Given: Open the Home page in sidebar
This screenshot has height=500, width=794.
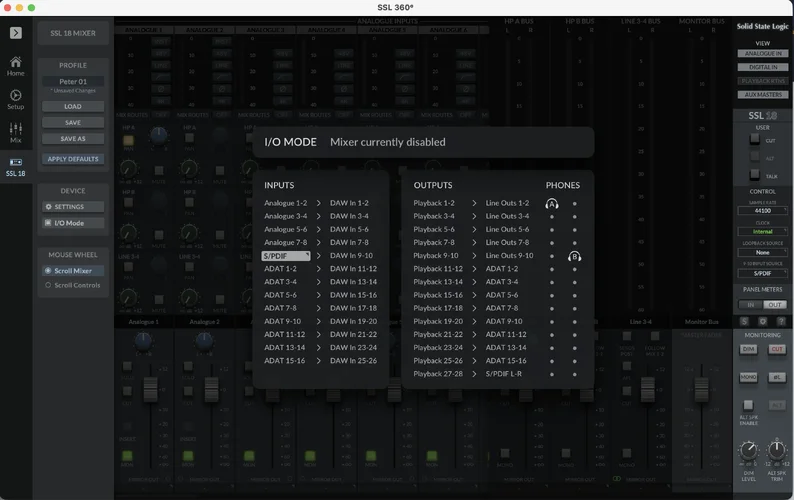Looking at the screenshot, I should [16, 66].
